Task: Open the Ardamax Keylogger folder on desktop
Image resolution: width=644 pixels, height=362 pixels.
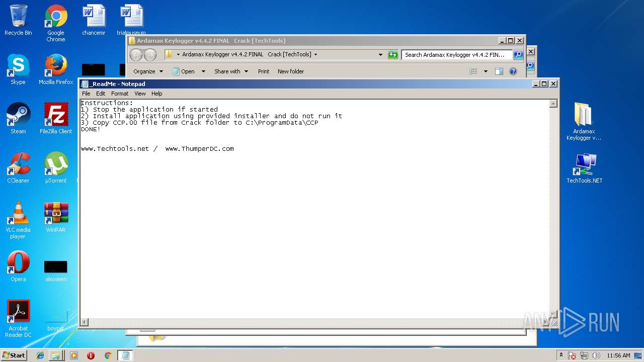Action: tap(584, 121)
